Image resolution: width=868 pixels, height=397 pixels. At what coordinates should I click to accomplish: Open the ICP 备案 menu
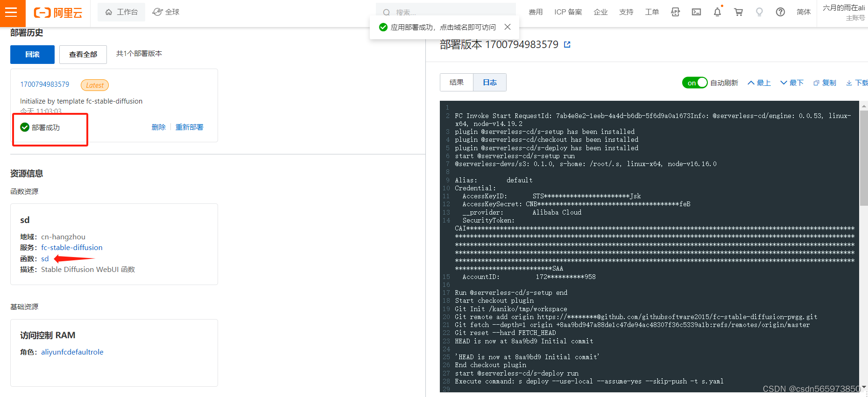coord(568,12)
